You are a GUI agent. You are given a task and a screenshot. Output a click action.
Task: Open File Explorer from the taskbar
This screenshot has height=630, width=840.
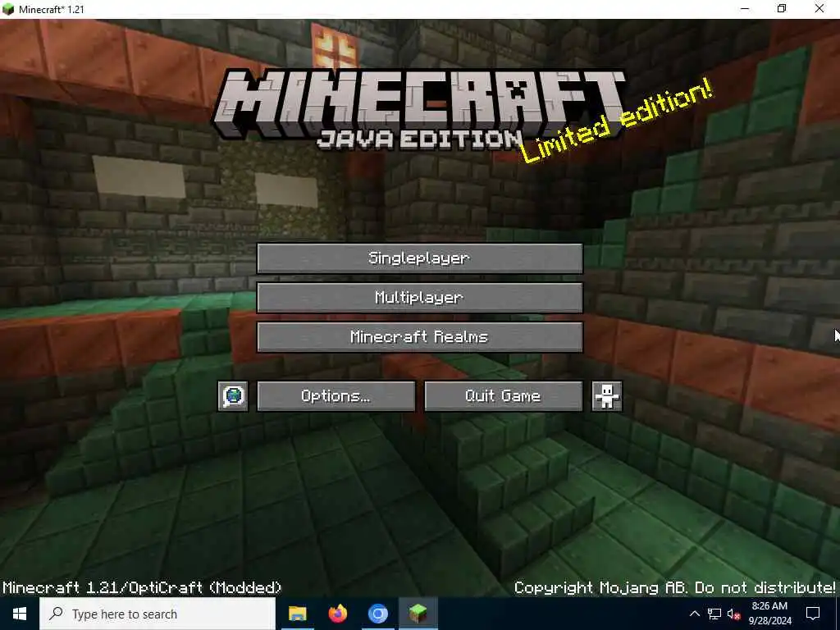297,614
